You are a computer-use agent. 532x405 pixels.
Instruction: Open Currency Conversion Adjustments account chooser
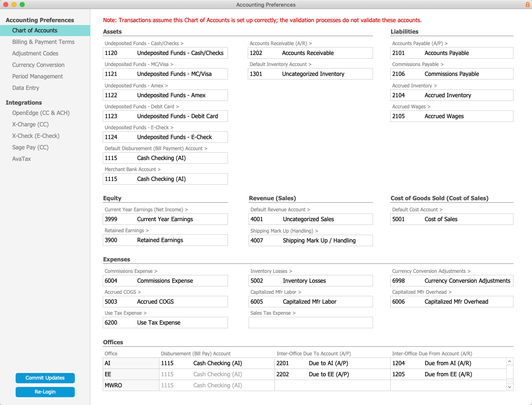point(431,271)
